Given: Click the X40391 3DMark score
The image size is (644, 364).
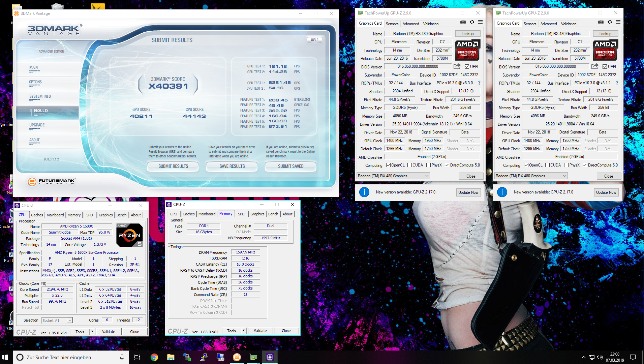Looking at the screenshot, I should pyautogui.click(x=168, y=86).
